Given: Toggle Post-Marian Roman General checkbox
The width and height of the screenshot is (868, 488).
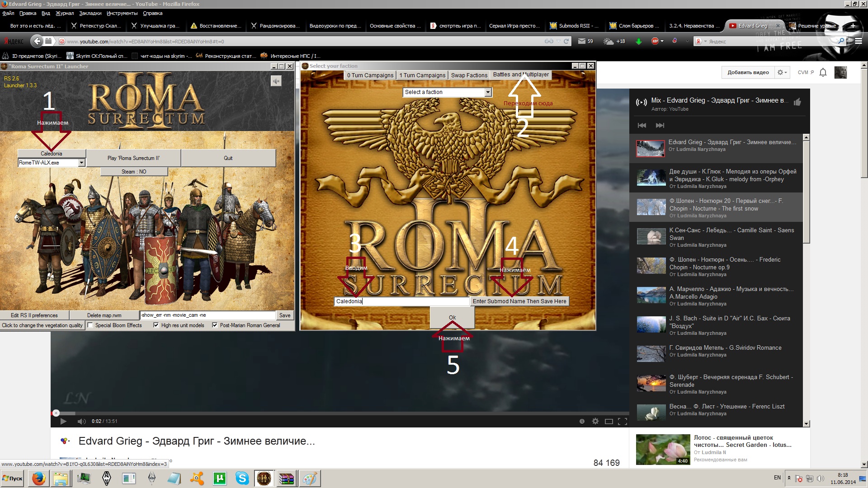Looking at the screenshot, I should pos(215,325).
